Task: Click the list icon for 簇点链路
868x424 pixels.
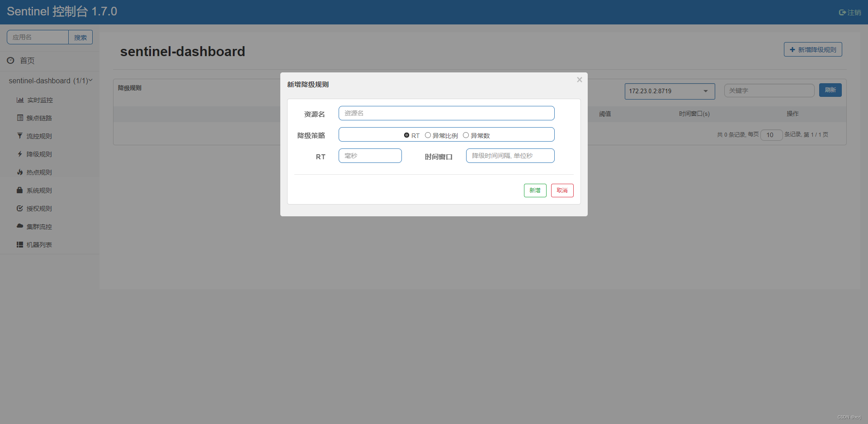Action: click(x=20, y=118)
